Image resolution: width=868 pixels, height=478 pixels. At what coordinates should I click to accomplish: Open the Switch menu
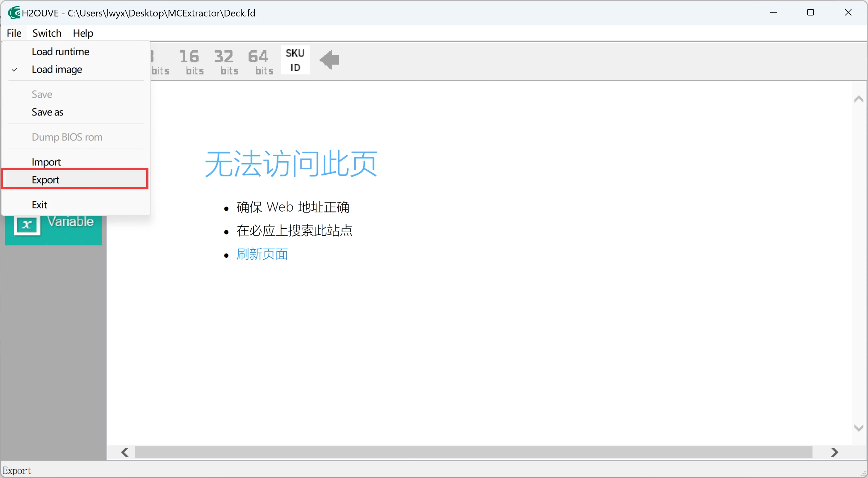pos(47,33)
